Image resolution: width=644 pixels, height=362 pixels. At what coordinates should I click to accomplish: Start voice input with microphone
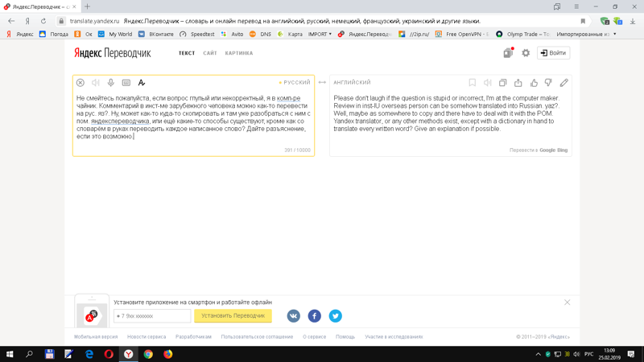[111, 83]
